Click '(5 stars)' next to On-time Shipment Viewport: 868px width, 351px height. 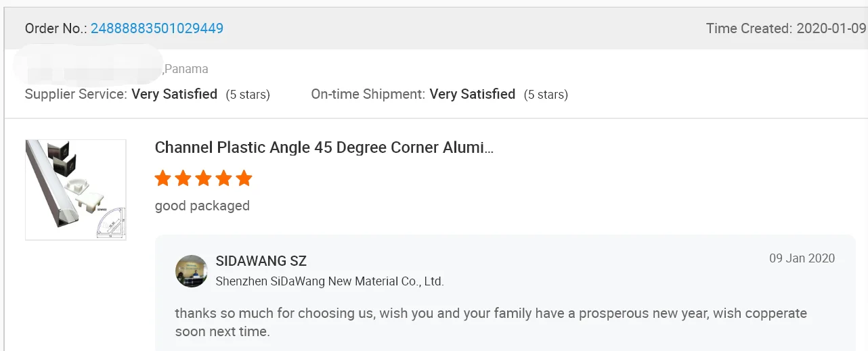[546, 95]
